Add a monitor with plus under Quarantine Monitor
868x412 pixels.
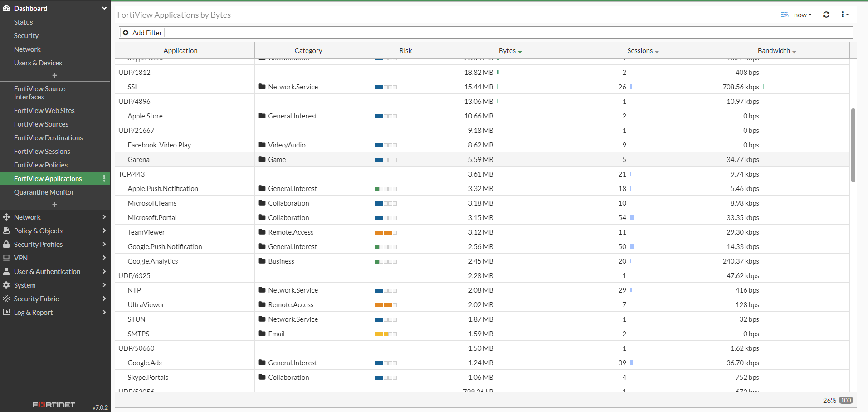point(55,205)
